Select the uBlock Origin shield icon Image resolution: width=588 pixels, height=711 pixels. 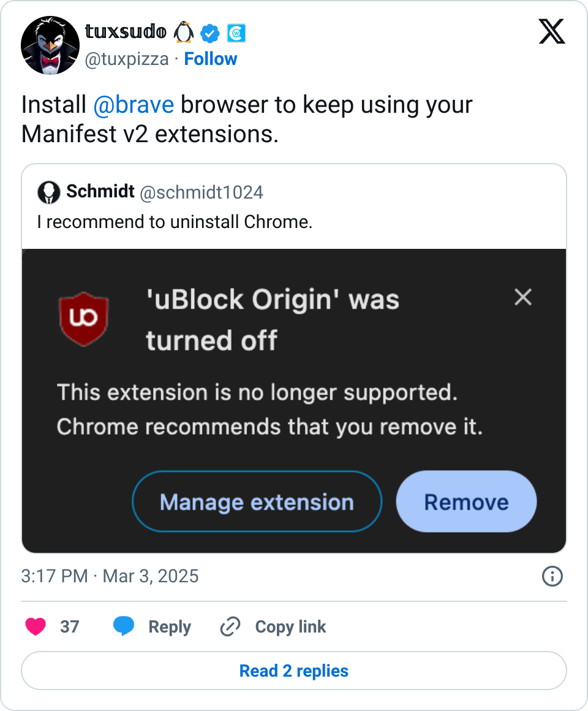(x=84, y=319)
